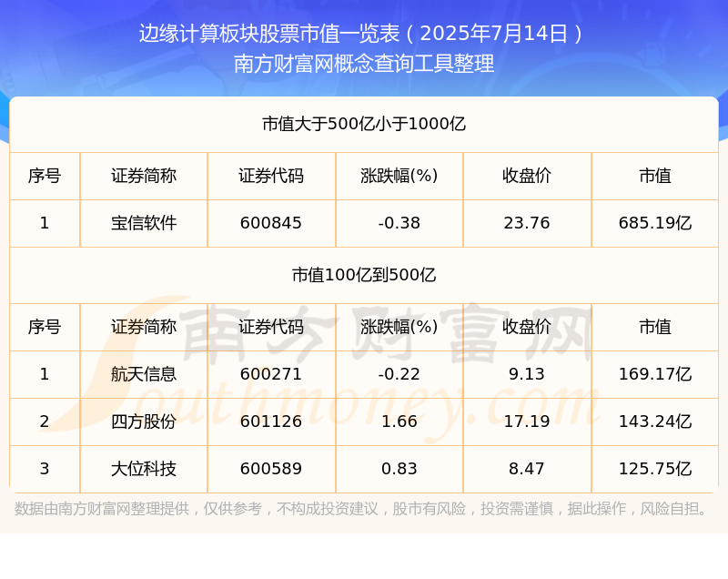Click the closing price 17.19

tap(527, 422)
